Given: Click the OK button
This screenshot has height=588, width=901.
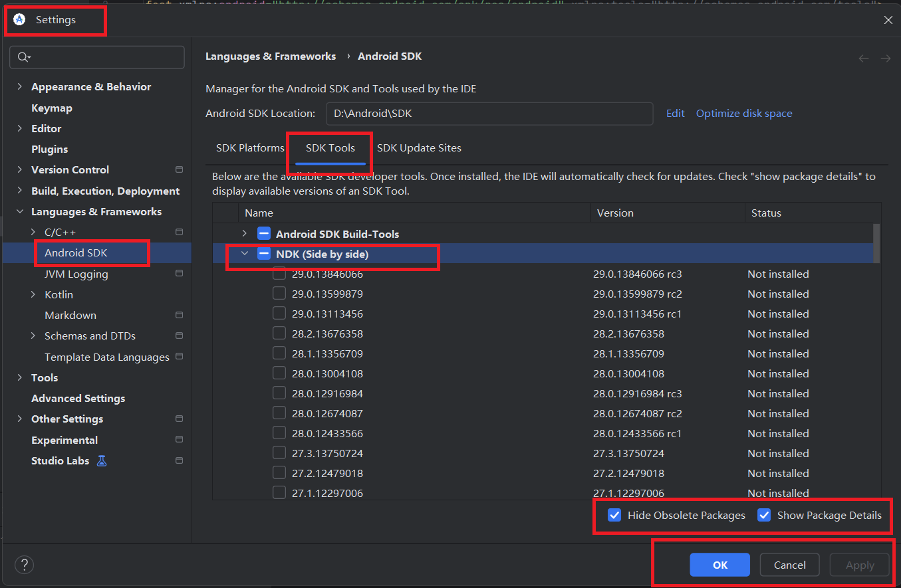Looking at the screenshot, I should (x=720, y=565).
